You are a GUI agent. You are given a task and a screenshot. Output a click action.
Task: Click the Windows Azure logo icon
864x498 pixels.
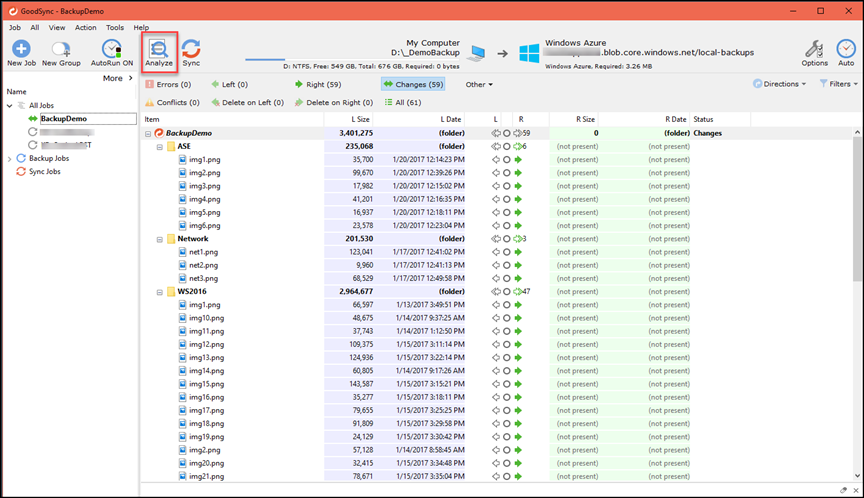(x=529, y=53)
